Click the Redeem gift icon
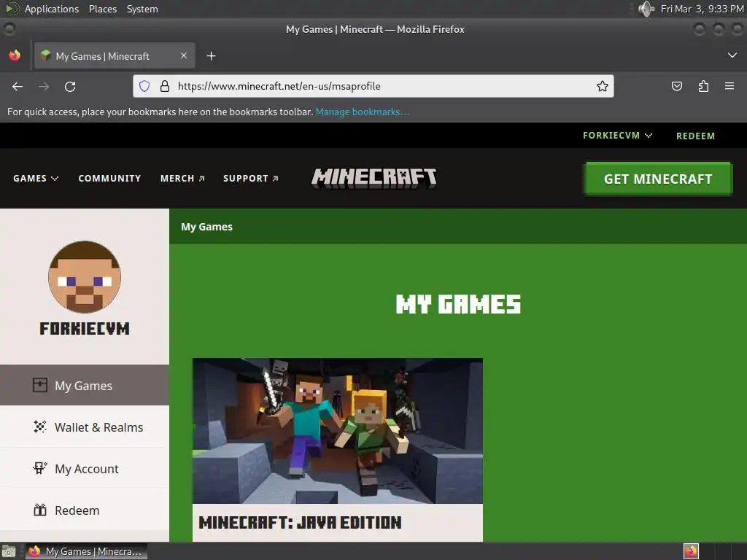The width and height of the screenshot is (747, 560). (40, 510)
